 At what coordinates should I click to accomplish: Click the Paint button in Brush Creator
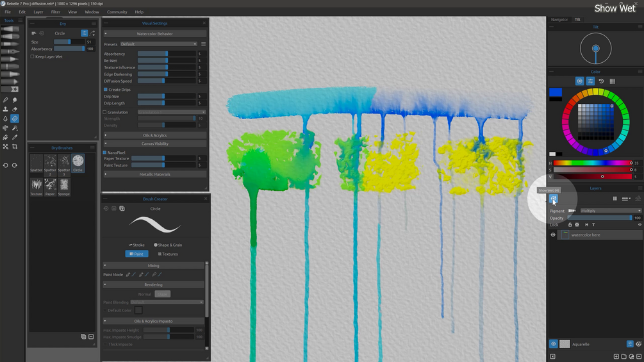pos(136,254)
